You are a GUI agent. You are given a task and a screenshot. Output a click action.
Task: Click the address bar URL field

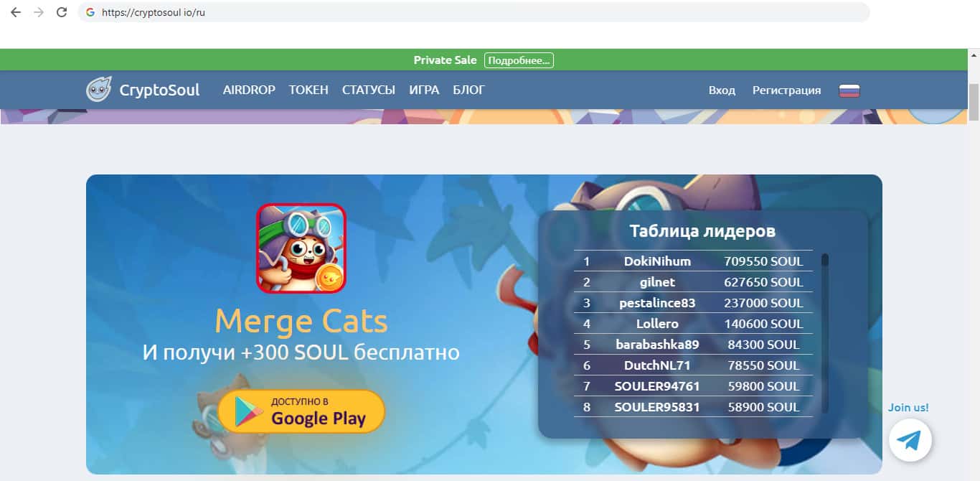coord(473,12)
